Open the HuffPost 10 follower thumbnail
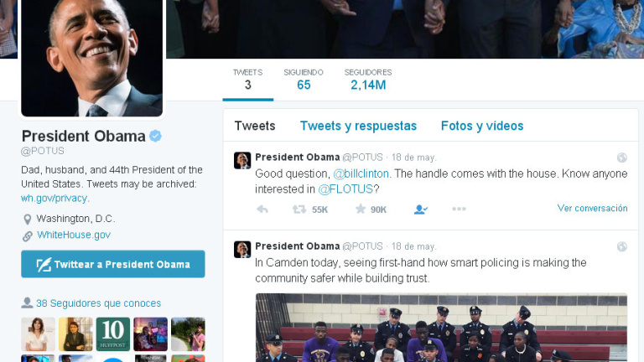The image size is (644, 362). pyautogui.click(x=113, y=334)
